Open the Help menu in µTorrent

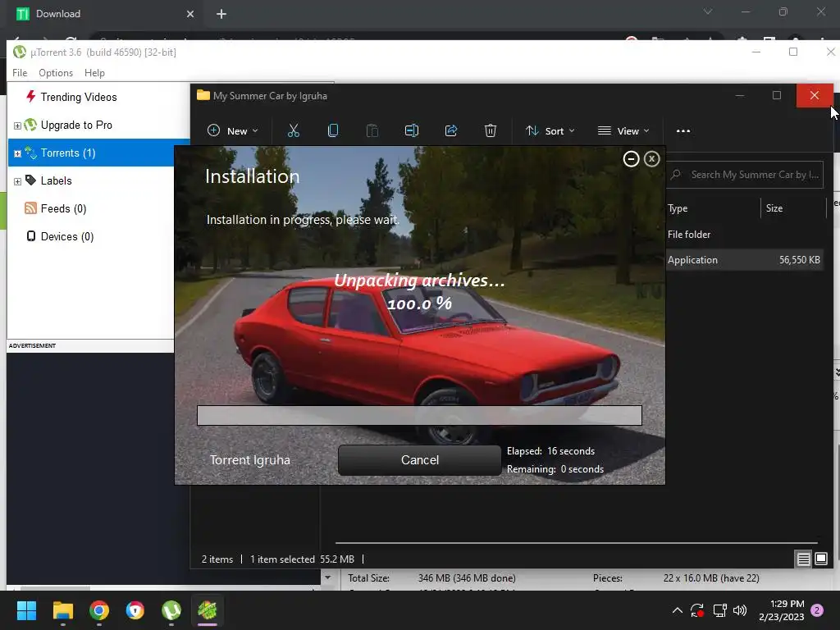[94, 73]
